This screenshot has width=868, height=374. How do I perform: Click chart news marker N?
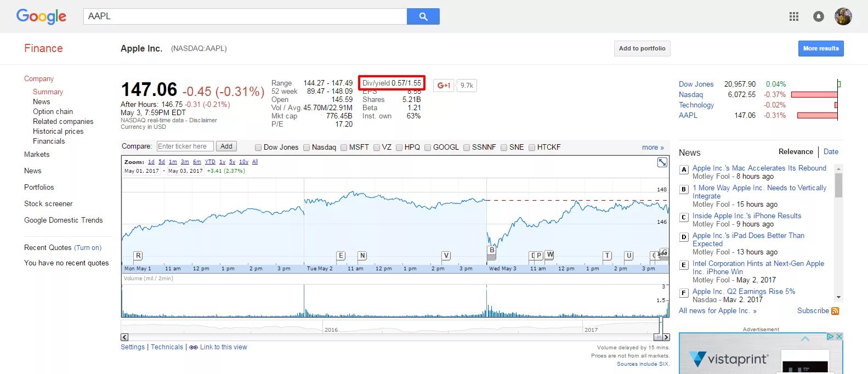362,256
